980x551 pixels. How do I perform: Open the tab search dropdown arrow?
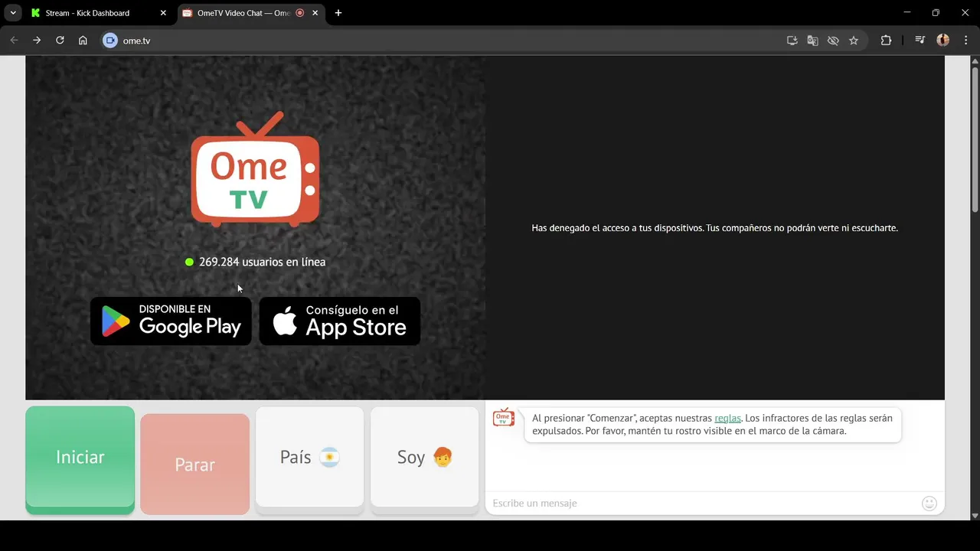pyautogui.click(x=13, y=13)
